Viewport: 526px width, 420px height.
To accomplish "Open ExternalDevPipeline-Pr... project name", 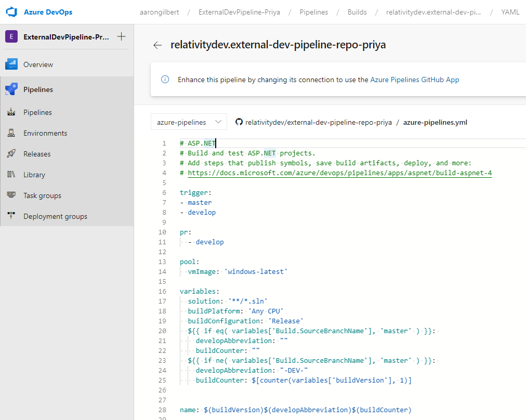I will [66, 37].
